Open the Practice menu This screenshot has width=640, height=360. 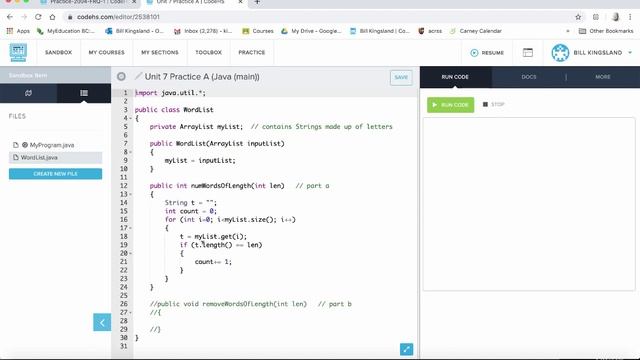252,53
